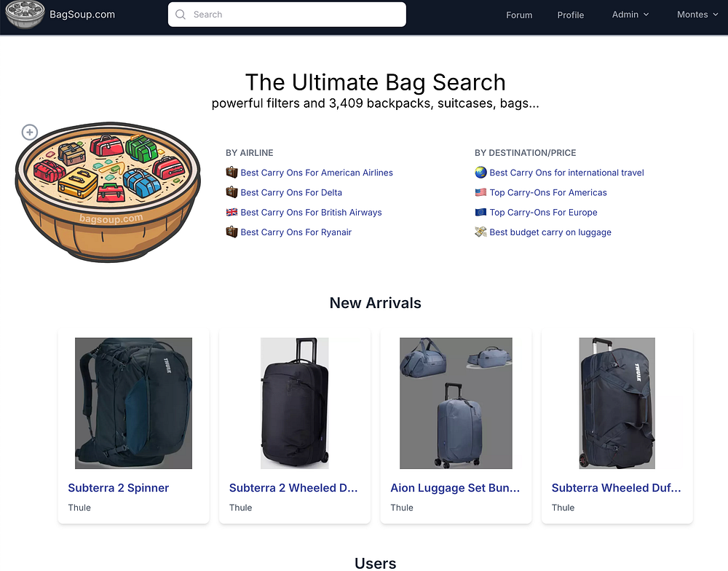Open Best Carry Ons For Delta link
This screenshot has height=571, width=728.
[x=291, y=192]
